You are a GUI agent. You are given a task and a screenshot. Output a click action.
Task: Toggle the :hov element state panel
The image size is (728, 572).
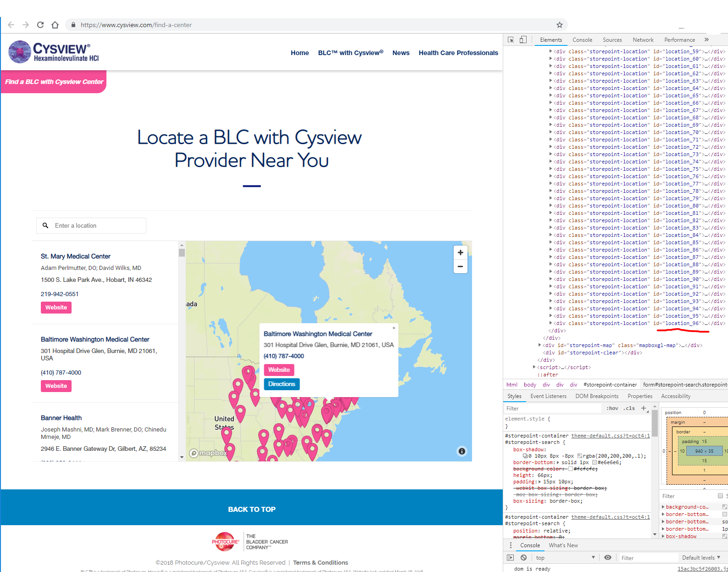(x=612, y=408)
